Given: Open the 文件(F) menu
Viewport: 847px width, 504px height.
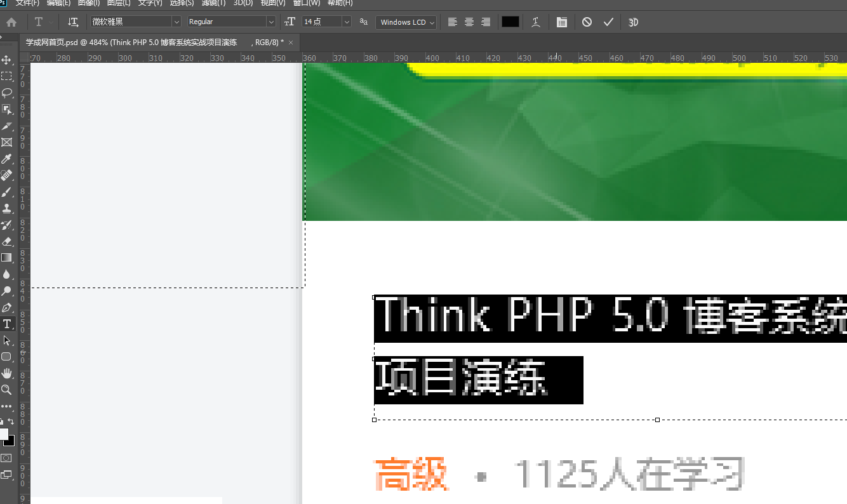Looking at the screenshot, I should 28,3.
